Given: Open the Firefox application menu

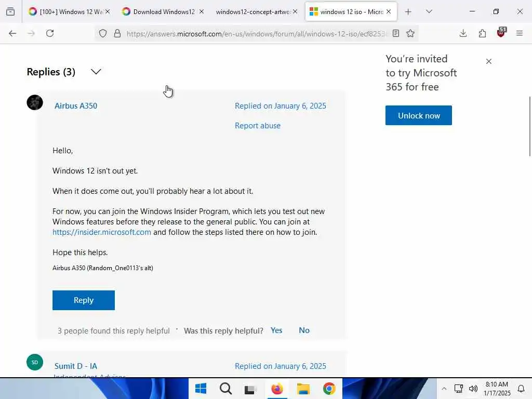Looking at the screenshot, I should click(520, 33).
